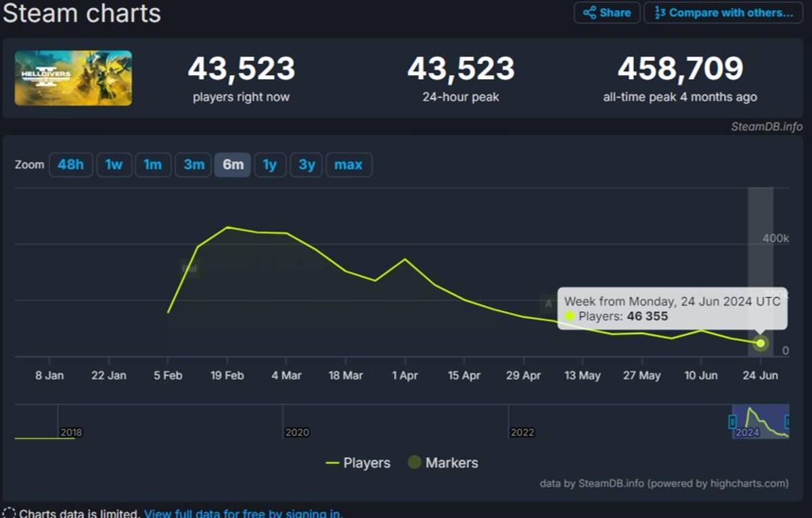812x518 pixels.
Task: Set zoom to max range
Action: point(348,164)
